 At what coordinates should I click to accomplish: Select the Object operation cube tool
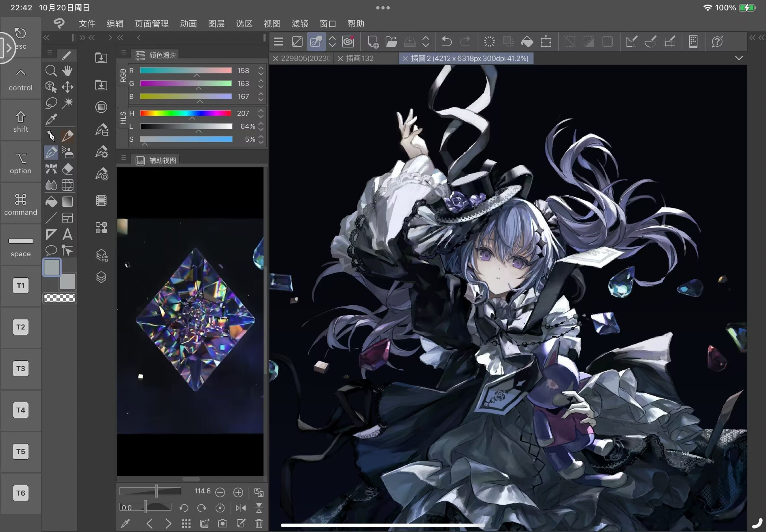[51, 87]
